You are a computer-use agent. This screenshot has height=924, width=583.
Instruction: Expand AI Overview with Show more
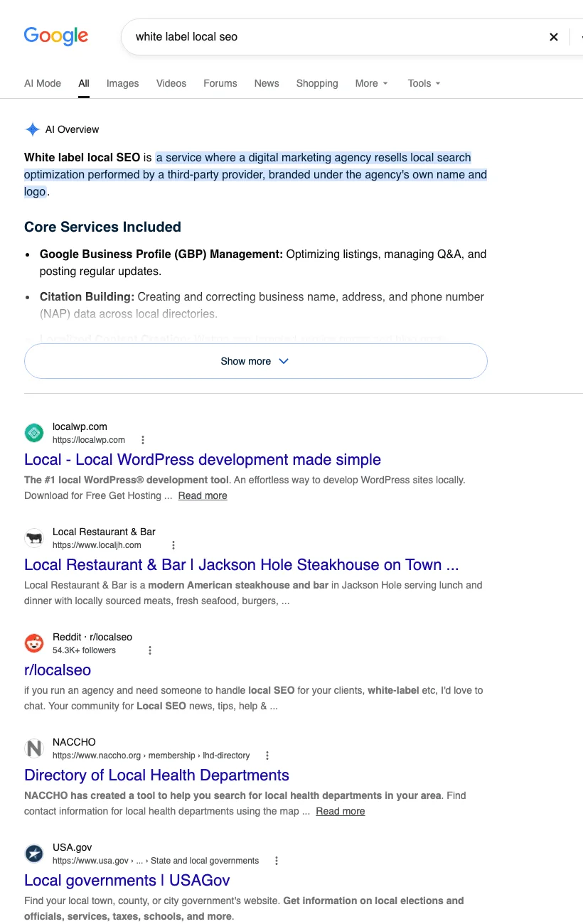click(x=256, y=361)
